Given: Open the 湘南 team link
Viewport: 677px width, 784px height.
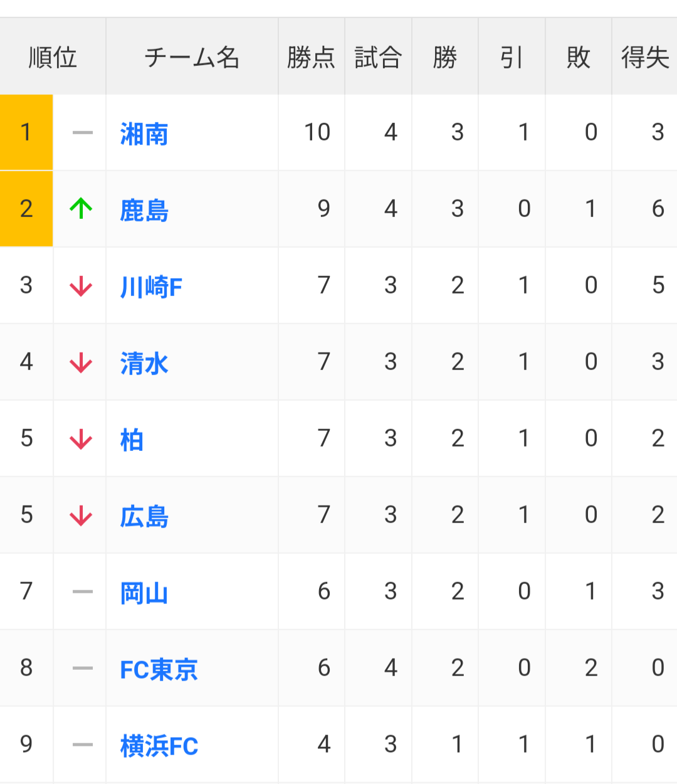Looking at the screenshot, I should (144, 134).
